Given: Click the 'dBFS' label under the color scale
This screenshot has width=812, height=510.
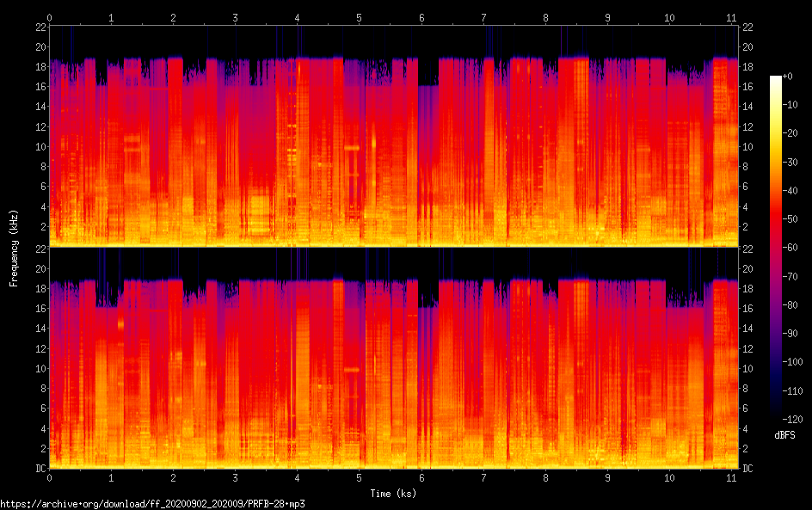Looking at the screenshot, I should [784, 435].
